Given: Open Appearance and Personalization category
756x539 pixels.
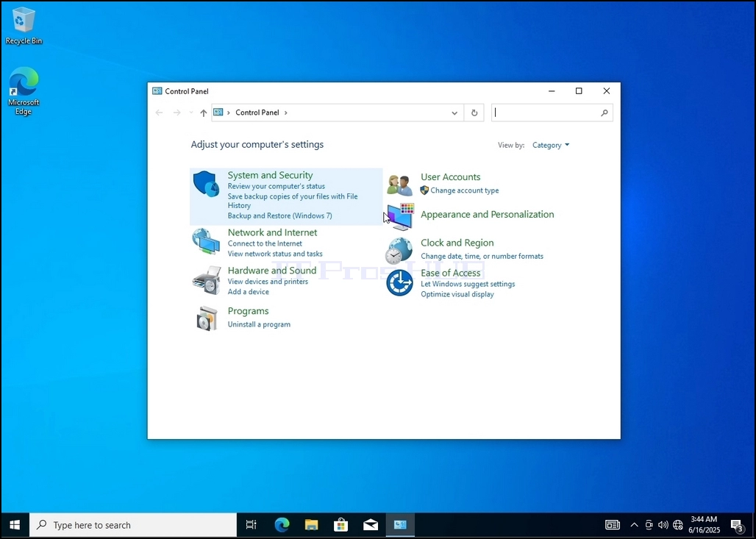Looking at the screenshot, I should pyautogui.click(x=487, y=215).
